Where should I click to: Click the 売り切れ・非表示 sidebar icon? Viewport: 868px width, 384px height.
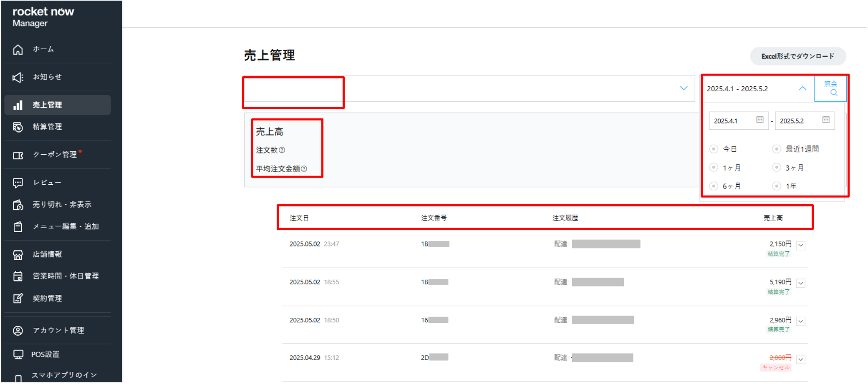(18, 205)
